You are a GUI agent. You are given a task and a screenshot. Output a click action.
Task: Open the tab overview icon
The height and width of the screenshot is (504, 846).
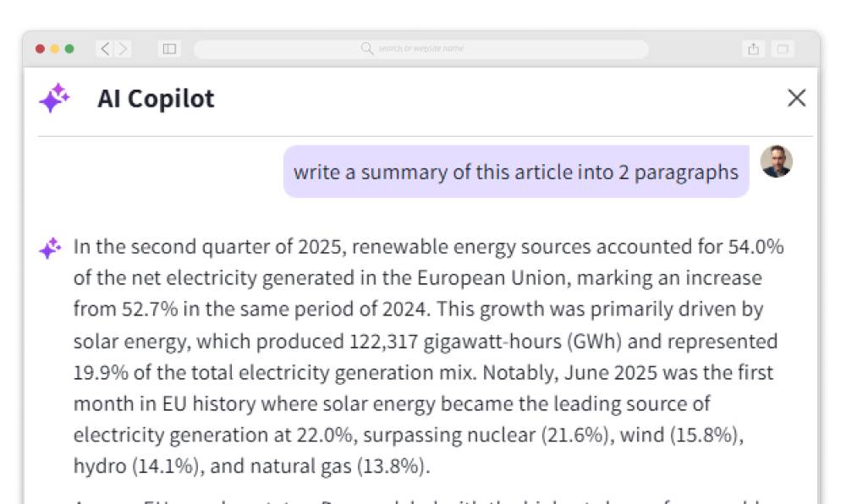click(783, 49)
